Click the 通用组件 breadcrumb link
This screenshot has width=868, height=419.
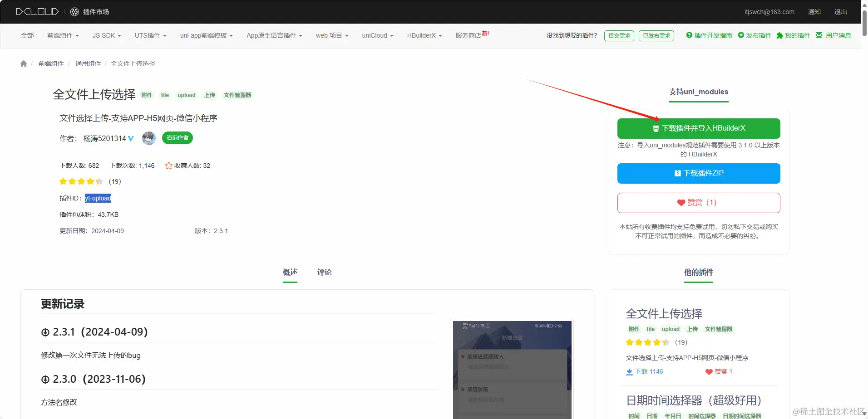point(88,63)
